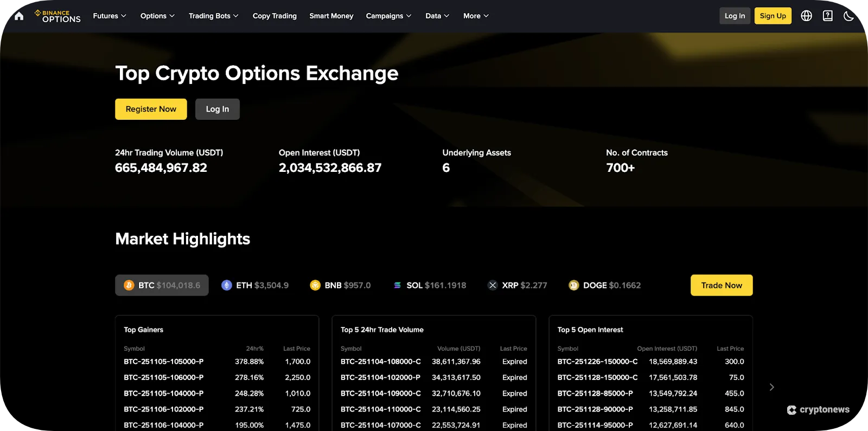Click the Trade Now button
The width and height of the screenshot is (868, 431).
click(722, 285)
